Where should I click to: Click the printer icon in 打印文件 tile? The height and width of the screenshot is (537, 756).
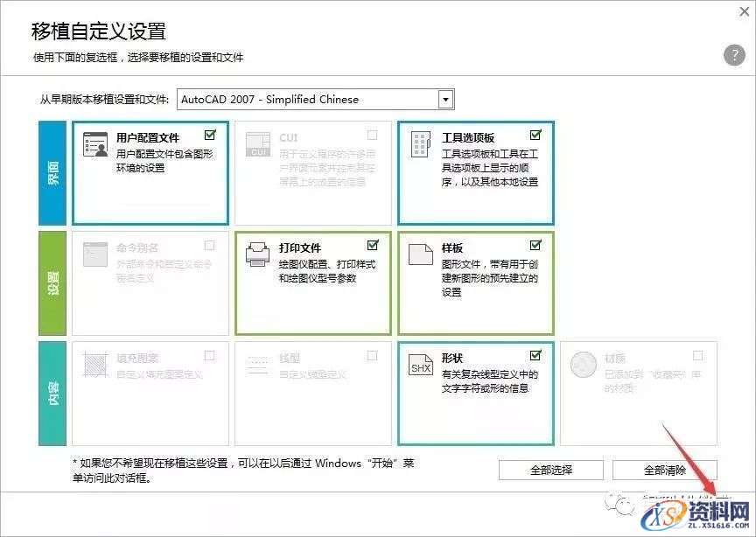pos(258,254)
